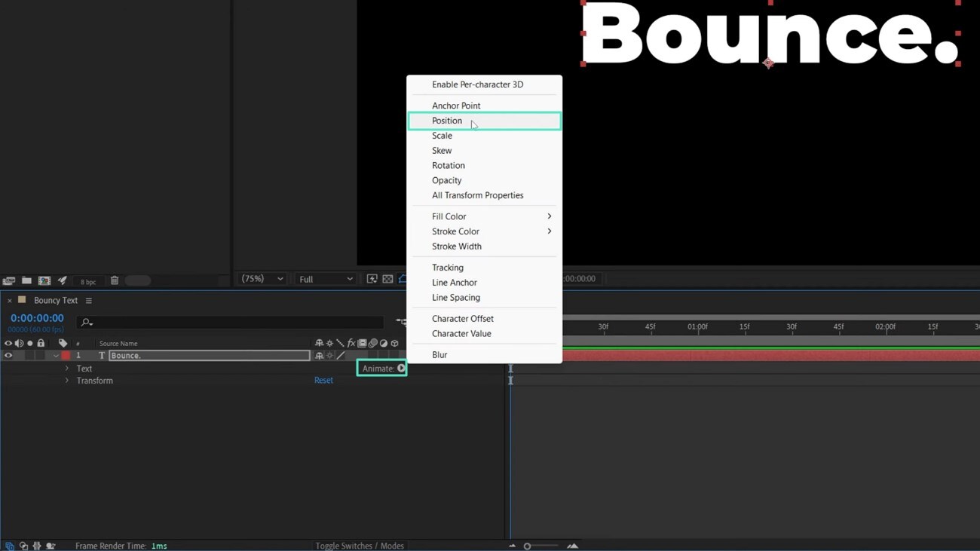Toggle continuously rasterize switch on Bounce. layer
This screenshot has height=551, width=980.
(329, 356)
